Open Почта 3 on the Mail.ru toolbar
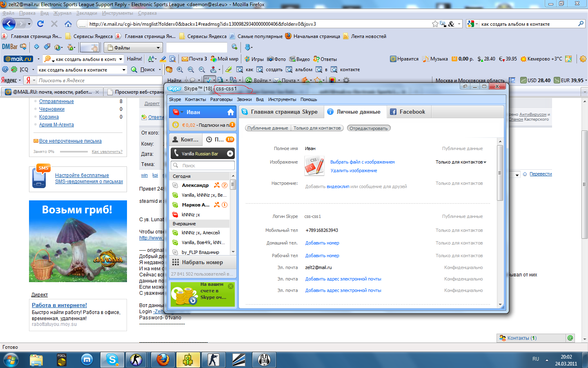The image size is (588, 368). pos(194,59)
